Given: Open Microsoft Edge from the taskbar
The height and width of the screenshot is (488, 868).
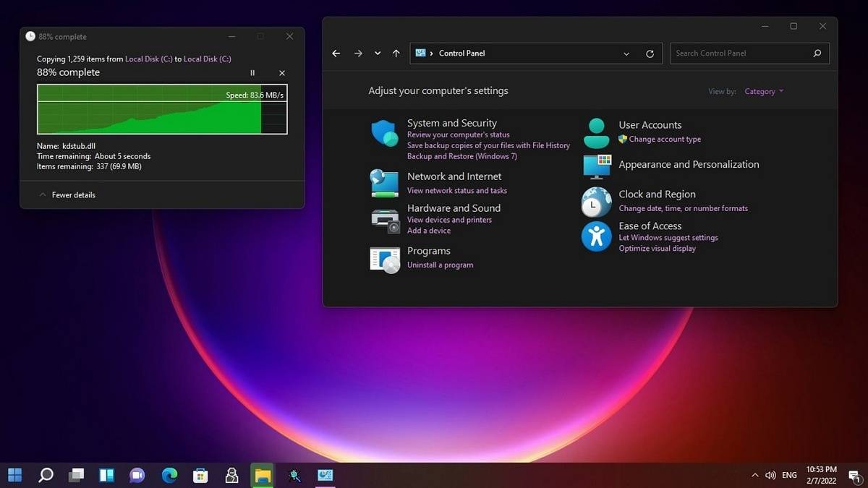Looking at the screenshot, I should click(x=169, y=475).
